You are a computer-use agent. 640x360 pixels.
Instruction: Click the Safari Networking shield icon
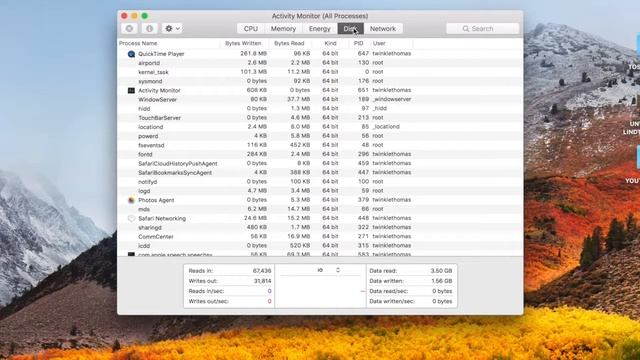131,218
